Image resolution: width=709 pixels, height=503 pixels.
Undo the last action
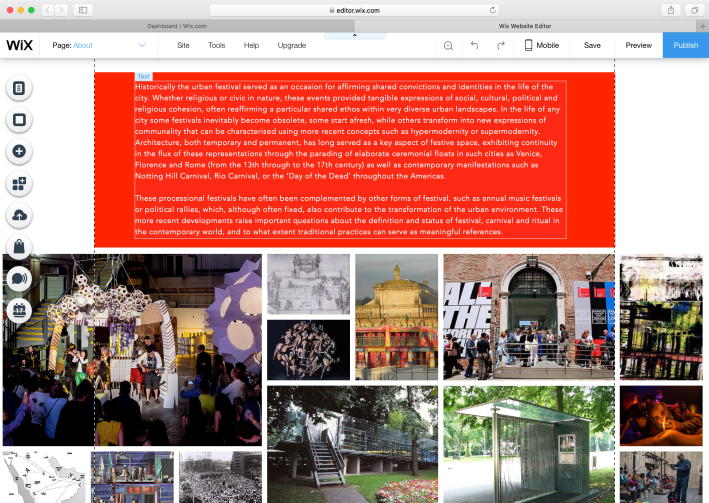[x=474, y=45]
